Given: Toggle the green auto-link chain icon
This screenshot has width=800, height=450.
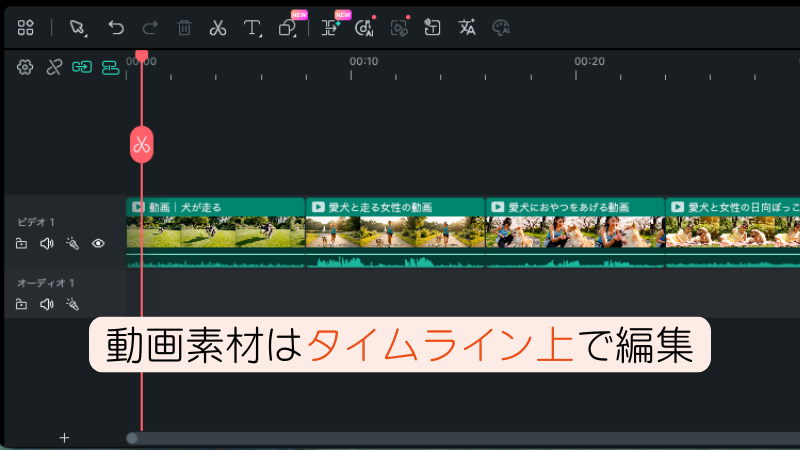Looking at the screenshot, I should pos(82,67).
